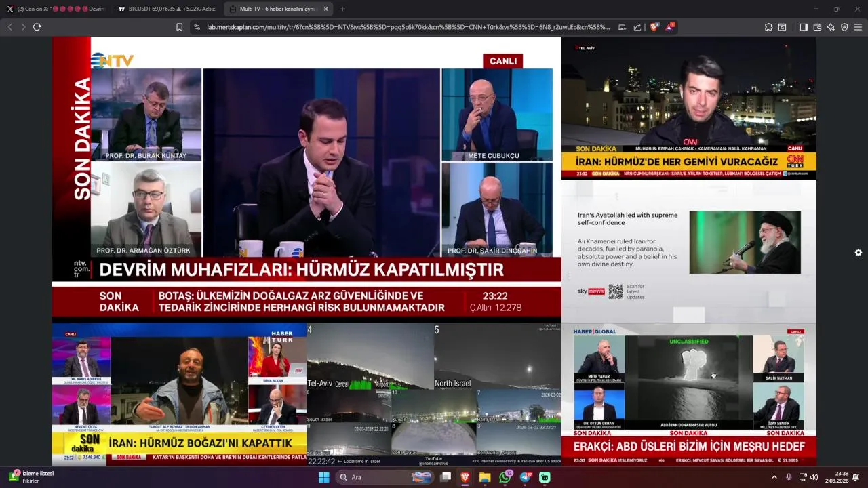868x488 pixels.
Task: Open Brave Rewards triangle icon
Action: 670,27
